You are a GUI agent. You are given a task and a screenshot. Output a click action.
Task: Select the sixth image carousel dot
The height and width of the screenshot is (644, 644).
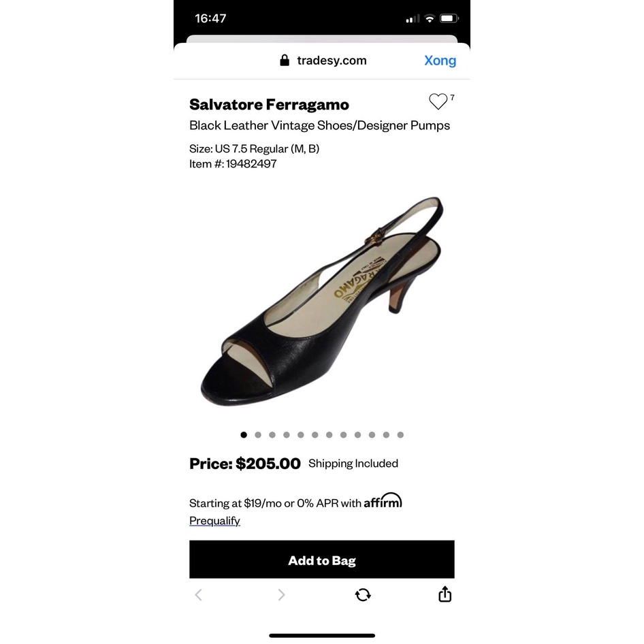[x=315, y=434]
